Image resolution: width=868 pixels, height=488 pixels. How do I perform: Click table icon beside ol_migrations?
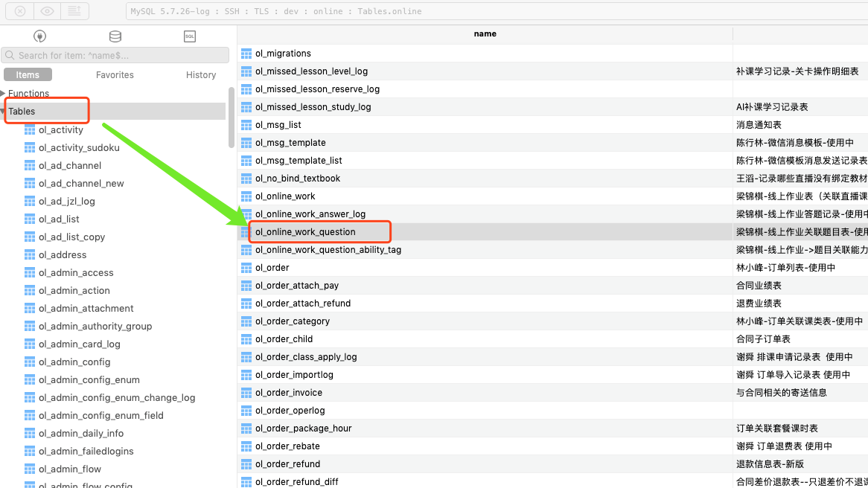tap(246, 54)
